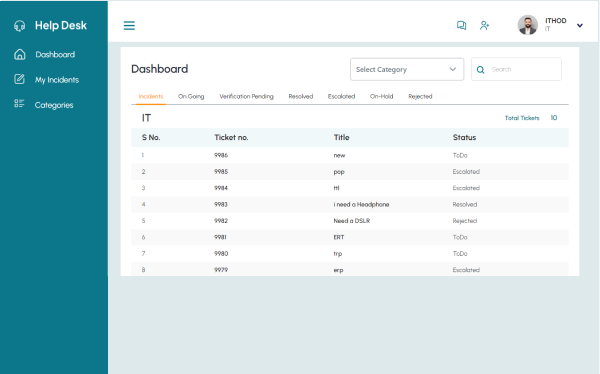Click the Categories list icon in sidebar

(19, 104)
